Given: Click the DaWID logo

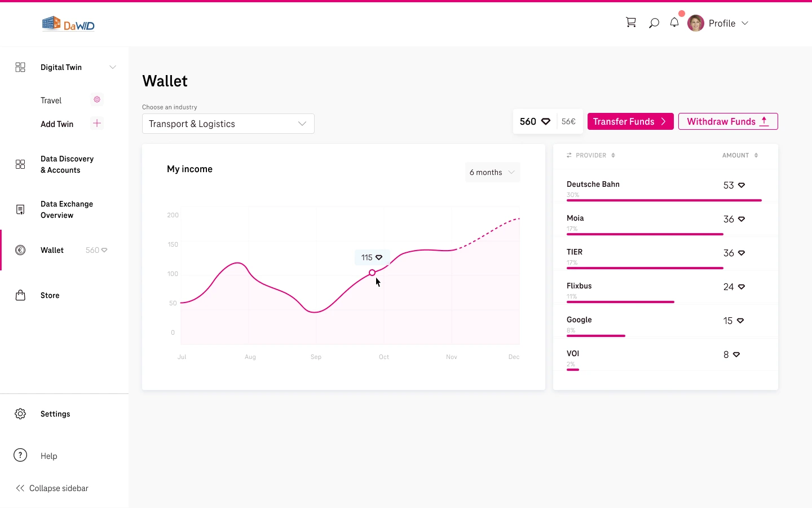Looking at the screenshot, I should (68, 24).
